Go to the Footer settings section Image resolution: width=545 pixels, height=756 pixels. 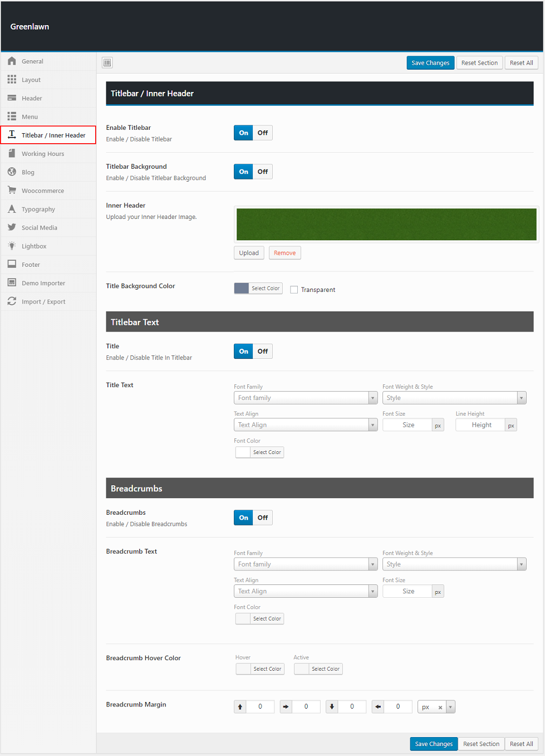tap(31, 265)
